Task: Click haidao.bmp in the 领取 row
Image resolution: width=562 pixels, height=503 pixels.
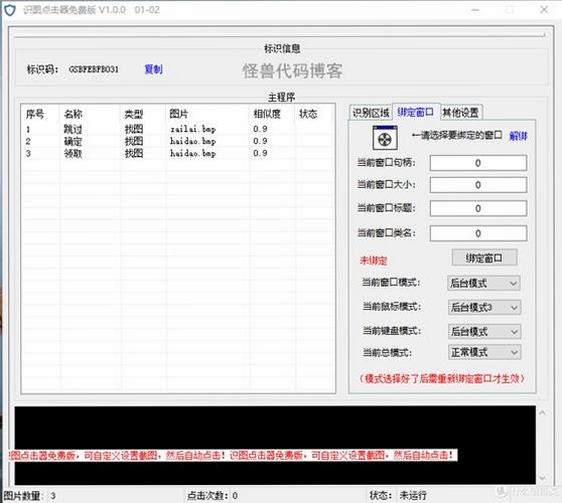Action: [x=193, y=153]
